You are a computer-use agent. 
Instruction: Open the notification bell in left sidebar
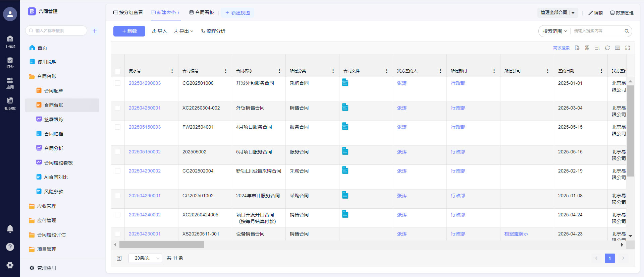click(x=10, y=228)
